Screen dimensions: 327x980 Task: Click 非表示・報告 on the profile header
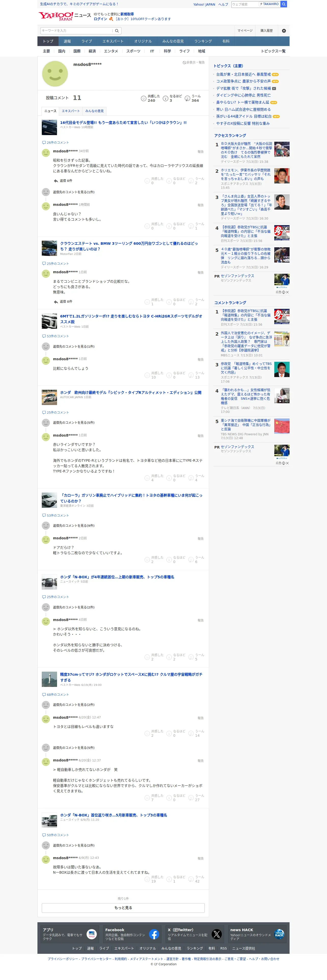(x=194, y=62)
